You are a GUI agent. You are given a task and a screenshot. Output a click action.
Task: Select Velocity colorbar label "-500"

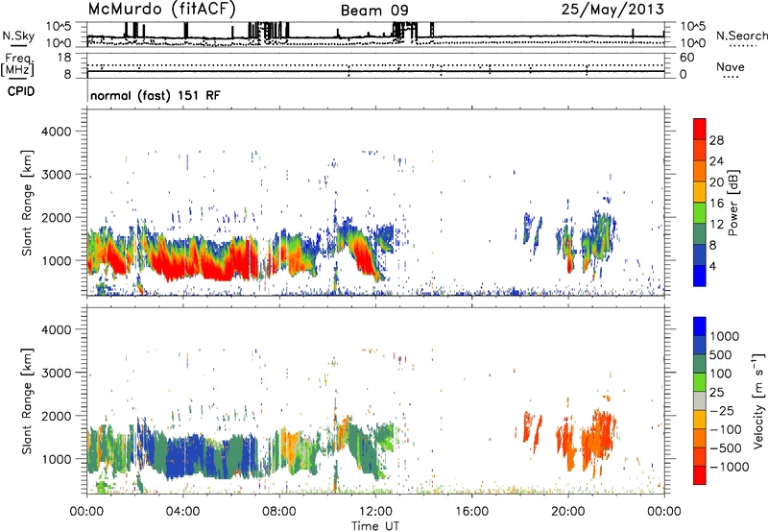coord(726,448)
